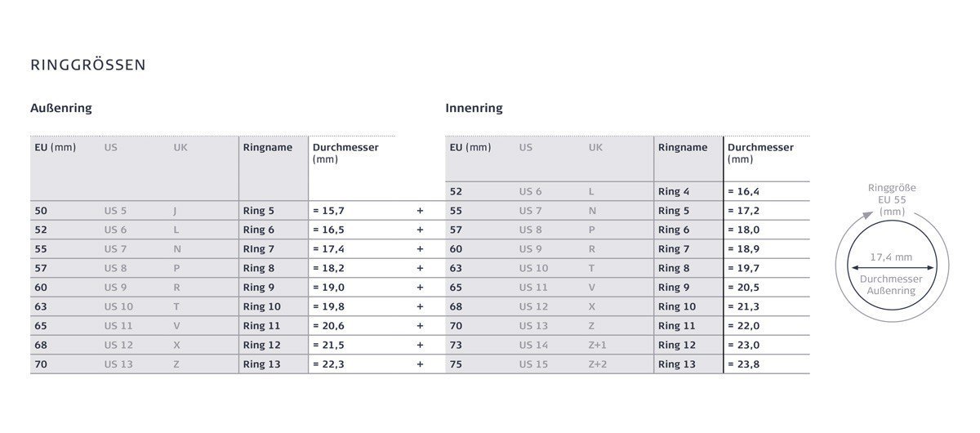Viewport: 980px width, 433px height.
Task: Click the US 5 size cell
Action: (115, 211)
